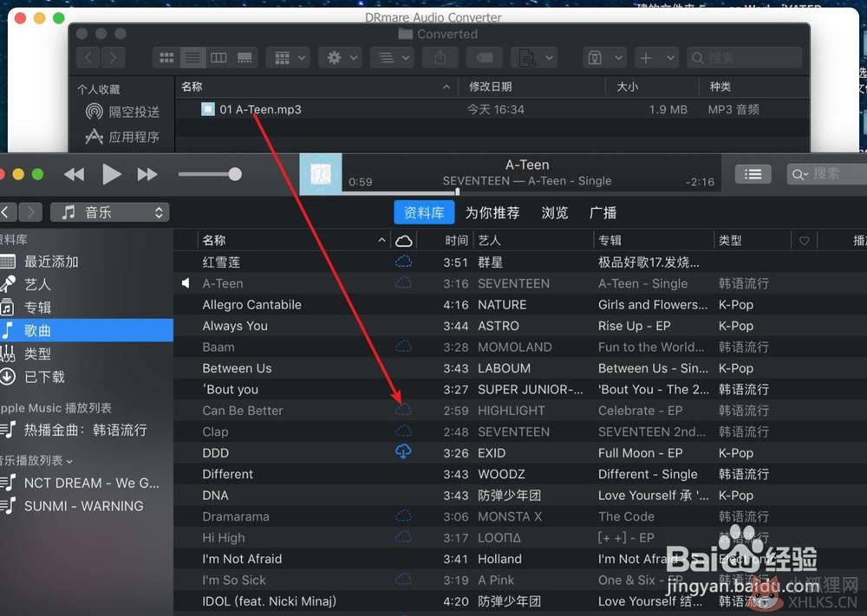Select 歌曲 in the iTunes sidebar

pos(87,330)
